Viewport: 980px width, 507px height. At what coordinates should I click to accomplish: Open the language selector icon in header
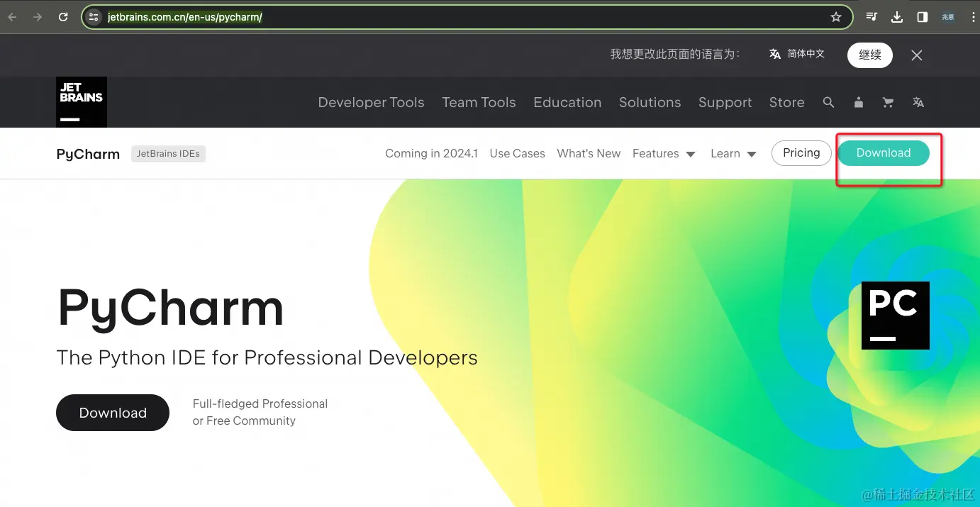pyautogui.click(x=918, y=102)
